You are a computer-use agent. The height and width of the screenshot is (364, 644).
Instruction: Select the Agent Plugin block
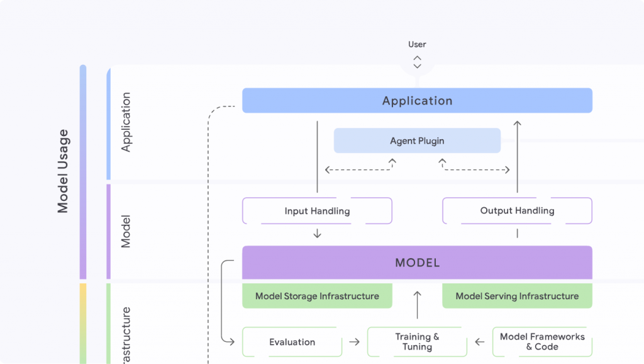click(416, 140)
